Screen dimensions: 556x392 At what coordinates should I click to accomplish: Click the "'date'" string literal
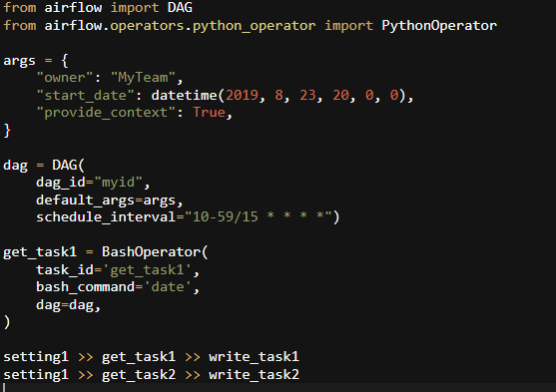pos(168,287)
